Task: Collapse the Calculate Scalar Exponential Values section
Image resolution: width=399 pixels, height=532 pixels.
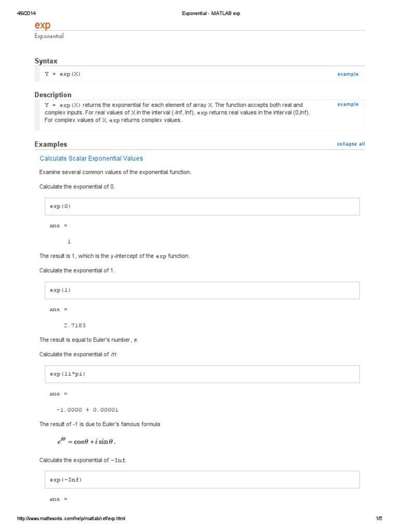Action: (x=91, y=158)
